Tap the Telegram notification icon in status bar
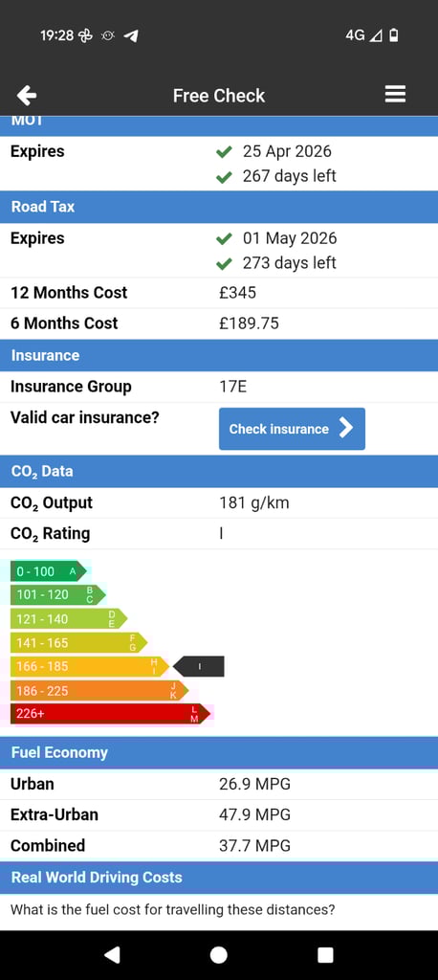This screenshot has height=980, width=438. click(x=131, y=35)
